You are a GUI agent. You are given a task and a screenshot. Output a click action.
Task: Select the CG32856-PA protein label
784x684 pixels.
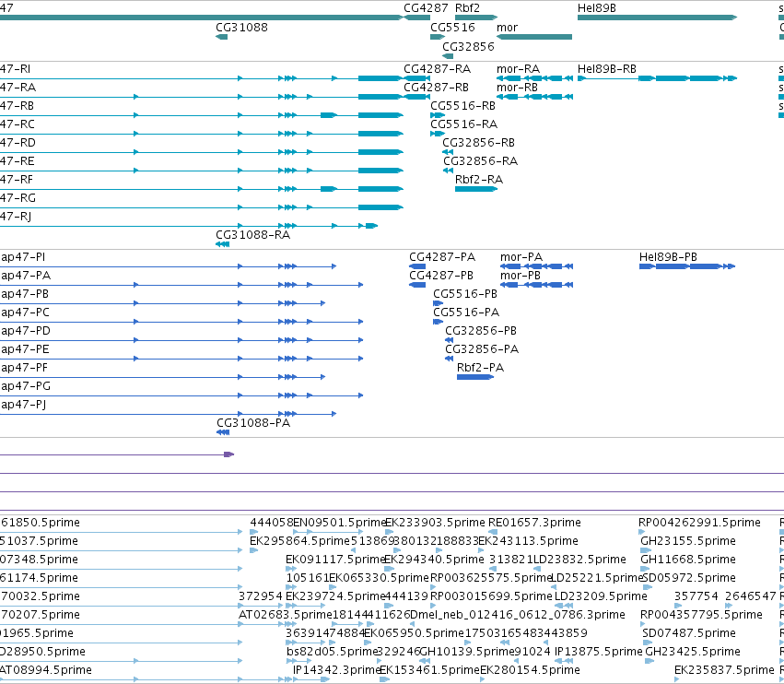(482, 349)
